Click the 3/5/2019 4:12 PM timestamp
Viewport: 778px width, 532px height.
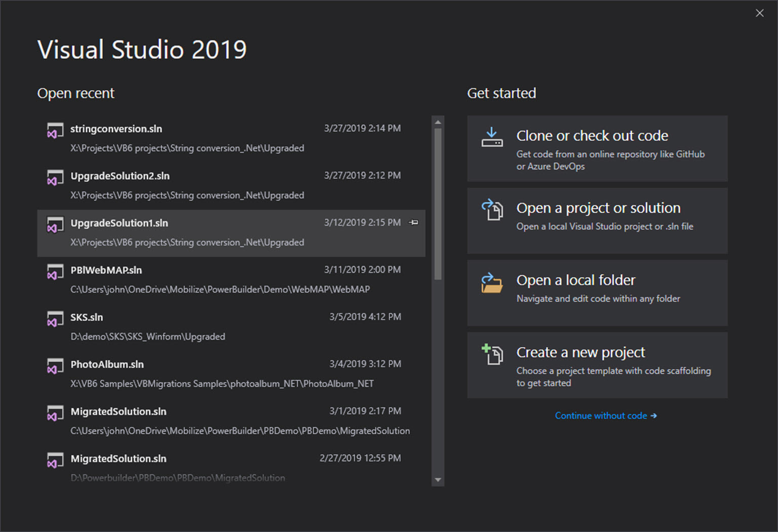point(365,317)
